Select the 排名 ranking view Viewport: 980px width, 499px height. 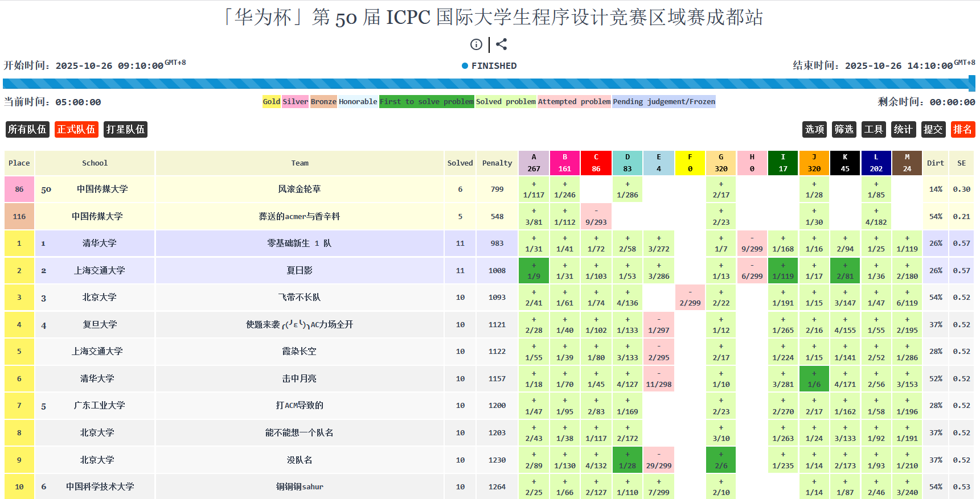pos(962,130)
